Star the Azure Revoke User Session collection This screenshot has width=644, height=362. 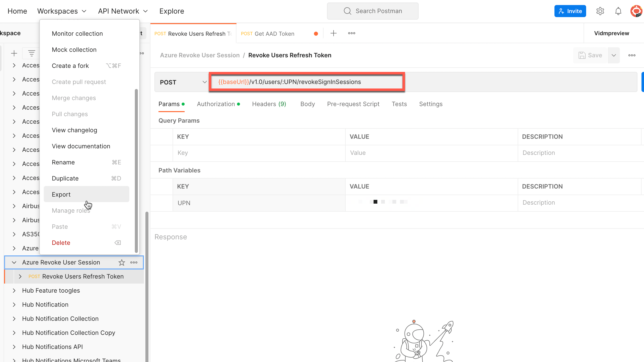(x=122, y=262)
